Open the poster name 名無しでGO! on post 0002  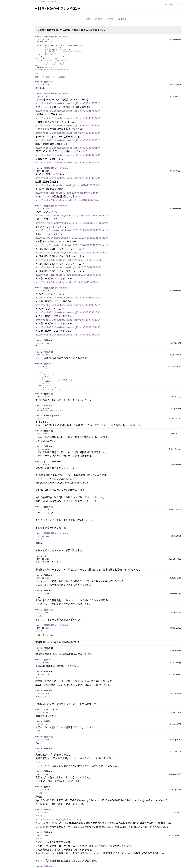49,82
